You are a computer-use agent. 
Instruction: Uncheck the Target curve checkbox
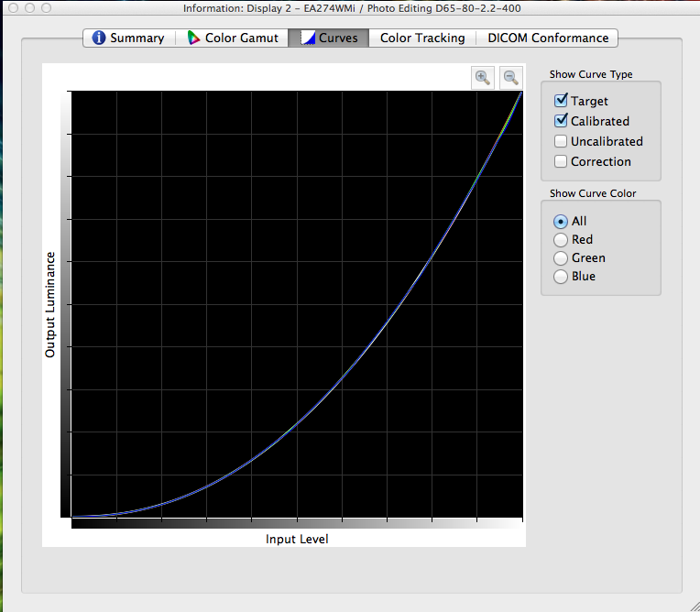(x=561, y=101)
